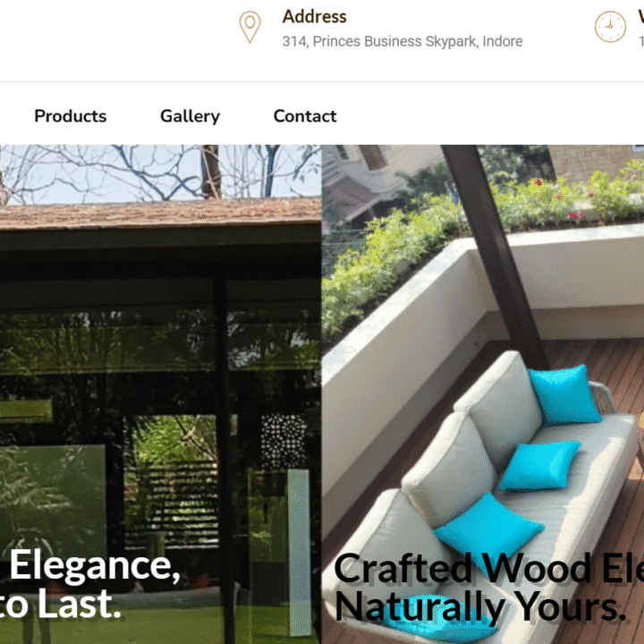
Task: Click the garden pavilion slider image
Action: pos(160,394)
